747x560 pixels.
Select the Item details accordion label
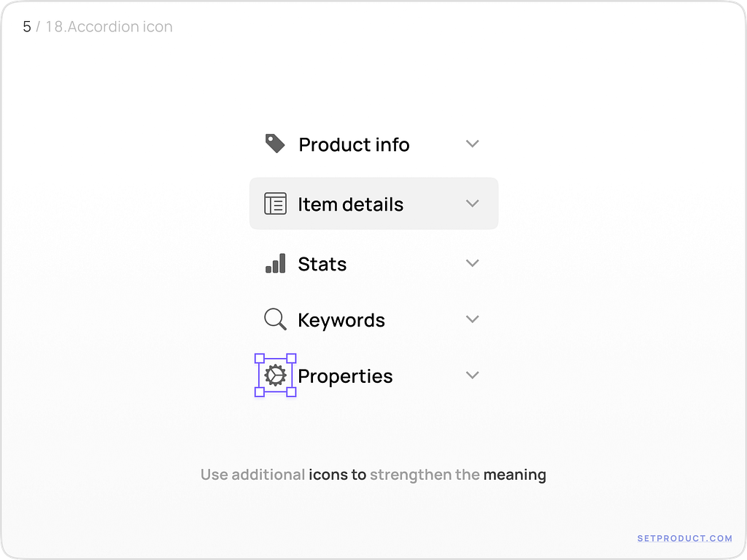[x=350, y=204]
